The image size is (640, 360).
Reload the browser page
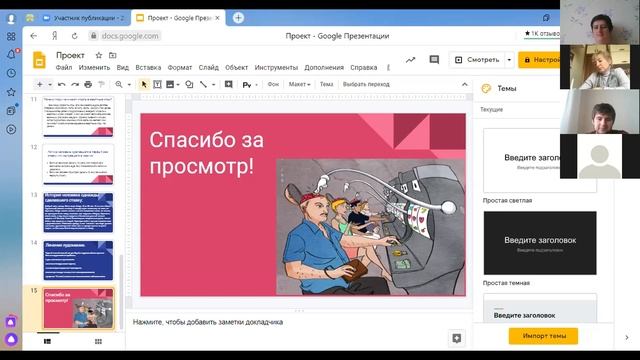(74, 36)
